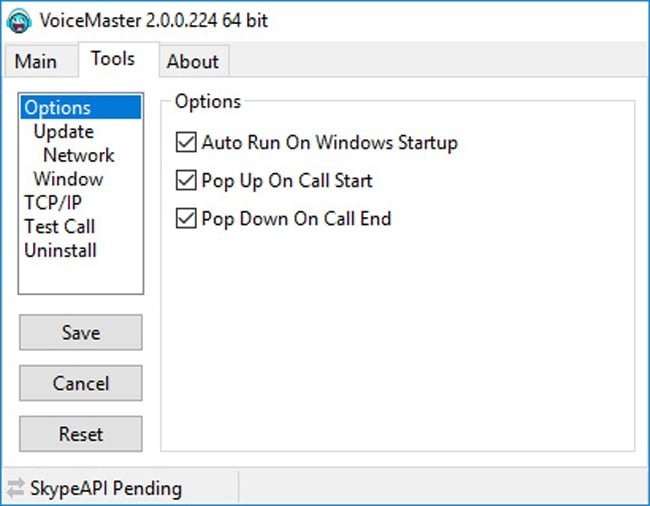Open Update in the settings tree

pyautogui.click(x=64, y=132)
